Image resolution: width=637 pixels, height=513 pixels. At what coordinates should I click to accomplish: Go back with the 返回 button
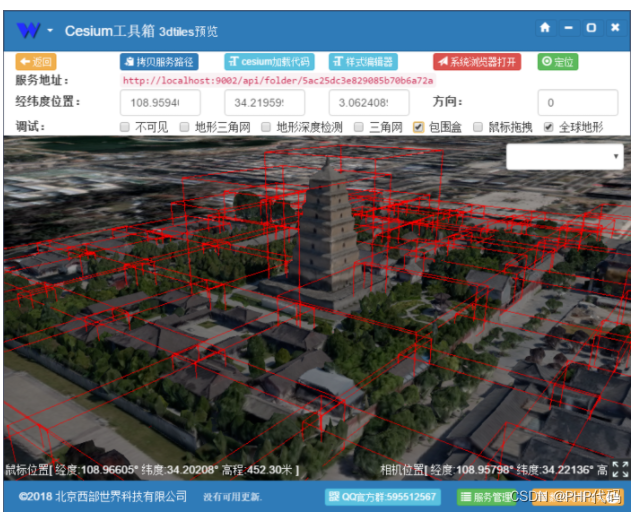(x=36, y=62)
